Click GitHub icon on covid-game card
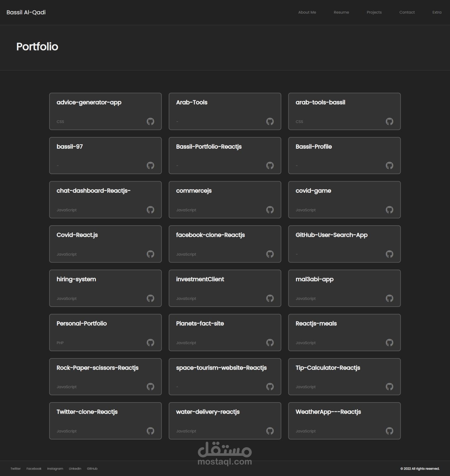 (x=390, y=210)
